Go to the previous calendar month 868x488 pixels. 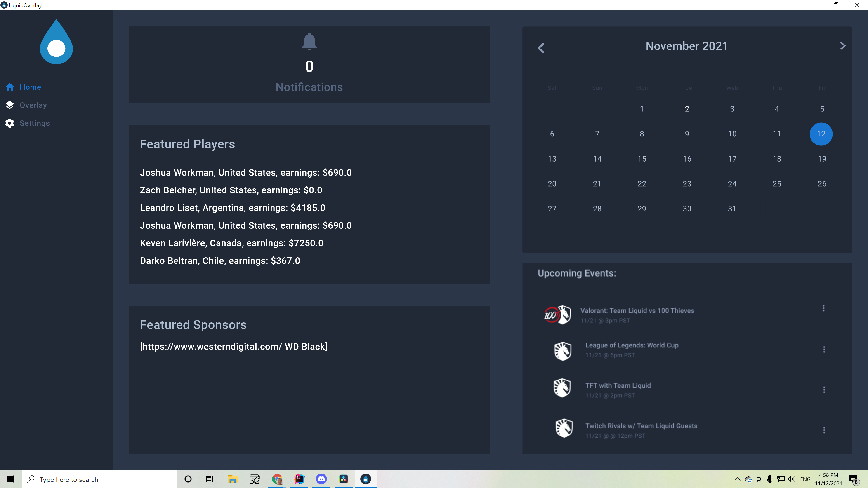[541, 48]
